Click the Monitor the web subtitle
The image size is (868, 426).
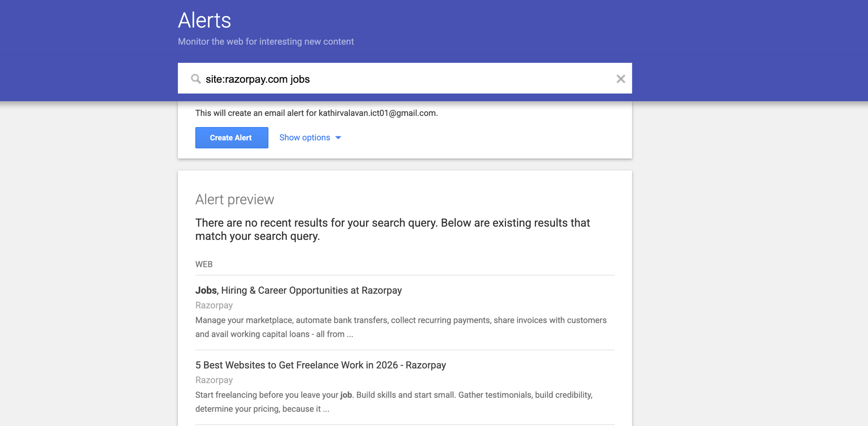266,42
